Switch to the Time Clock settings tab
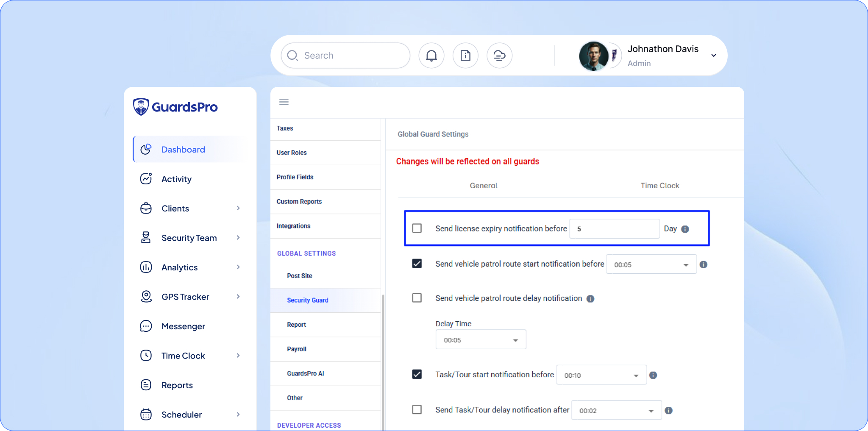 tap(660, 186)
